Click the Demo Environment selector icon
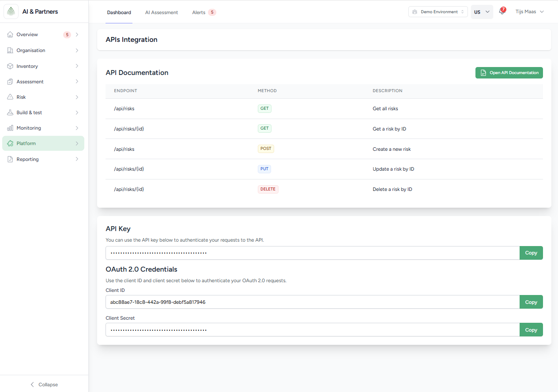The width and height of the screenshot is (558, 392). 415,12
